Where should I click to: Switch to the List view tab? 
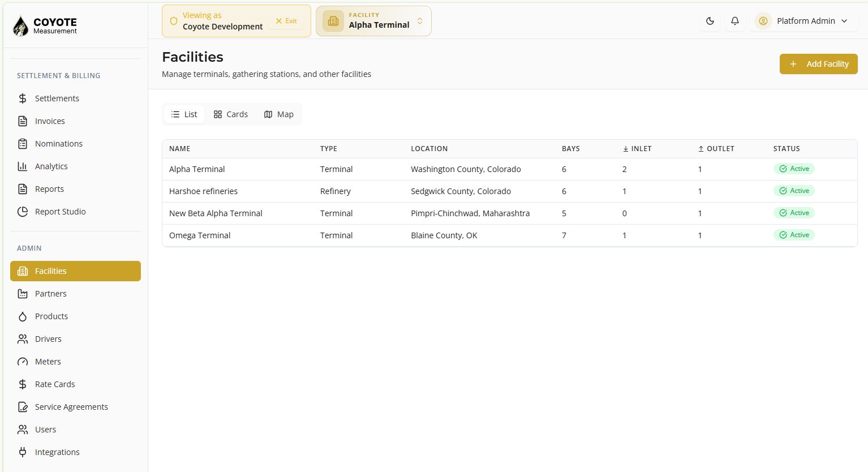pyautogui.click(x=184, y=114)
